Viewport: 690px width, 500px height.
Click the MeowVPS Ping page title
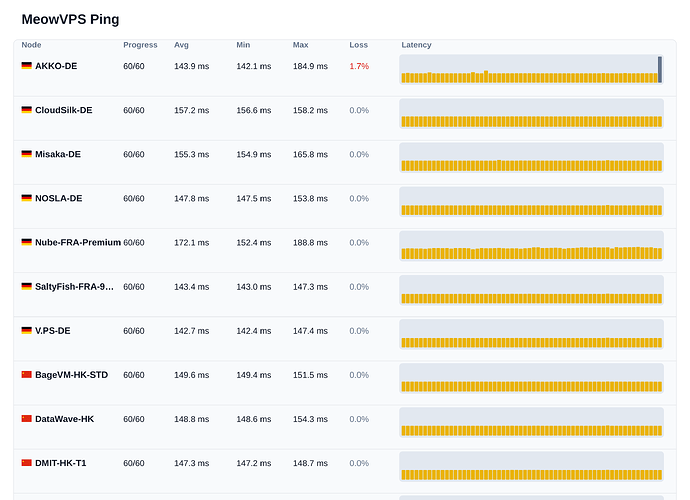70,19
